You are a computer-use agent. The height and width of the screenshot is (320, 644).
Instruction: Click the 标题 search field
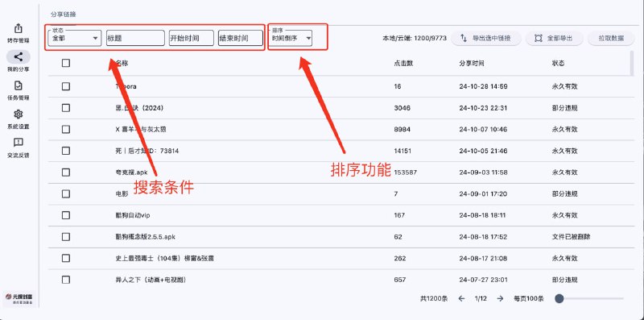[135, 38]
